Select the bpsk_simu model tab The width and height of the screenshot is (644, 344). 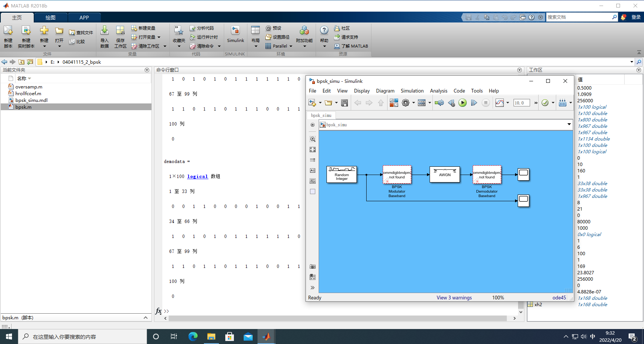(x=321, y=115)
